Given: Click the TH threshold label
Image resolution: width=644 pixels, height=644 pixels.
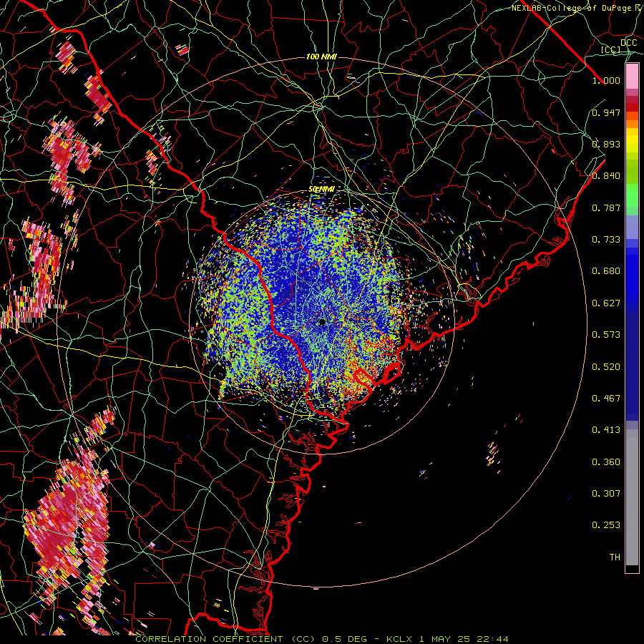Looking at the screenshot, I should coord(615,557).
